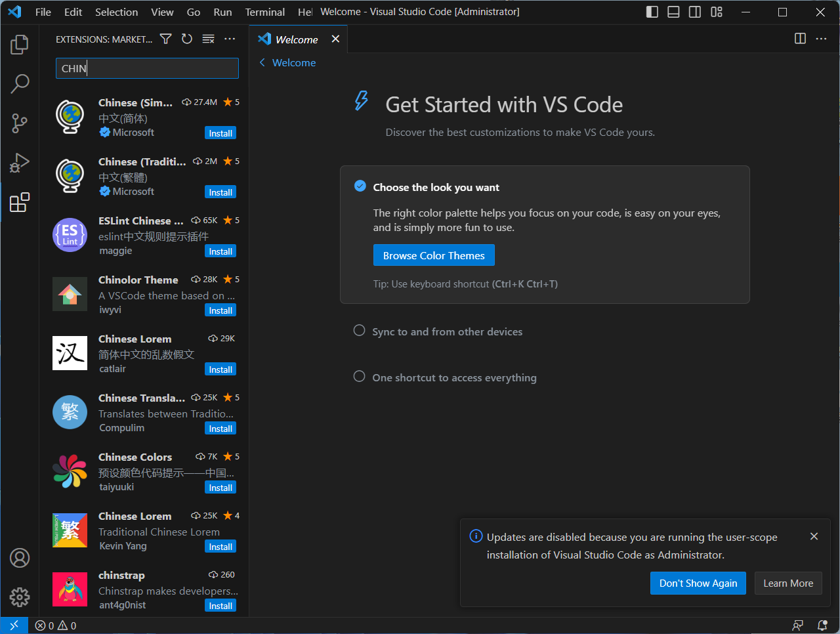Open the Run and Debug view
840x634 pixels.
(20, 162)
